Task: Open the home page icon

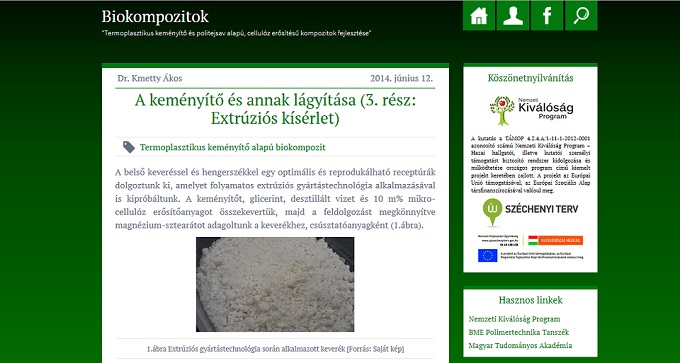Action: [x=479, y=16]
